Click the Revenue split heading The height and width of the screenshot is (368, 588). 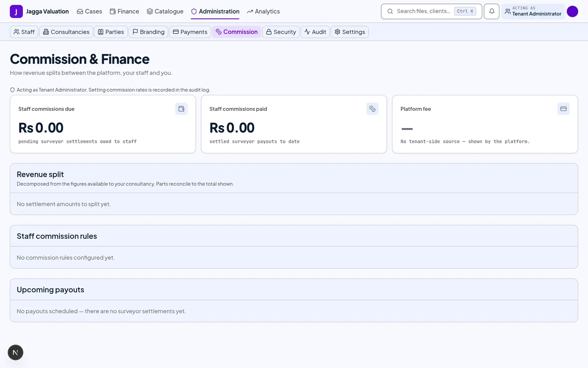(x=40, y=175)
